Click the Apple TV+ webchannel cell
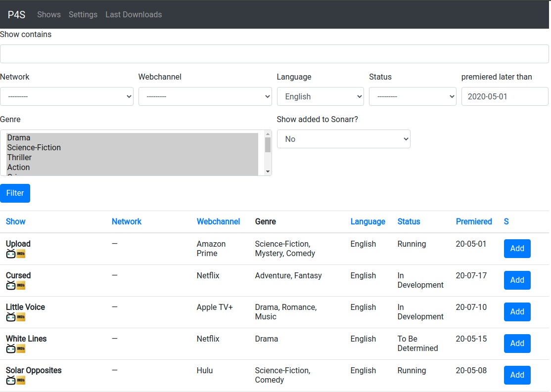 tap(215, 307)
